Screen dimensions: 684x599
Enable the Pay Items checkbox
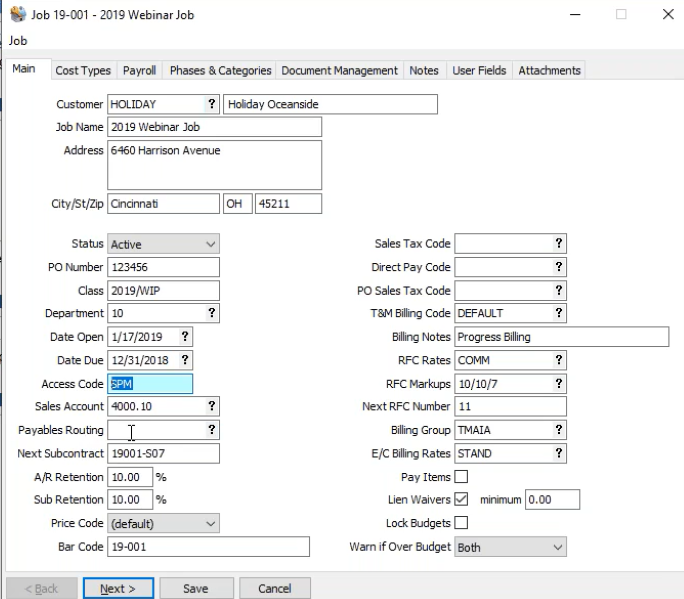pyautogui.click(x=461, y=477)
